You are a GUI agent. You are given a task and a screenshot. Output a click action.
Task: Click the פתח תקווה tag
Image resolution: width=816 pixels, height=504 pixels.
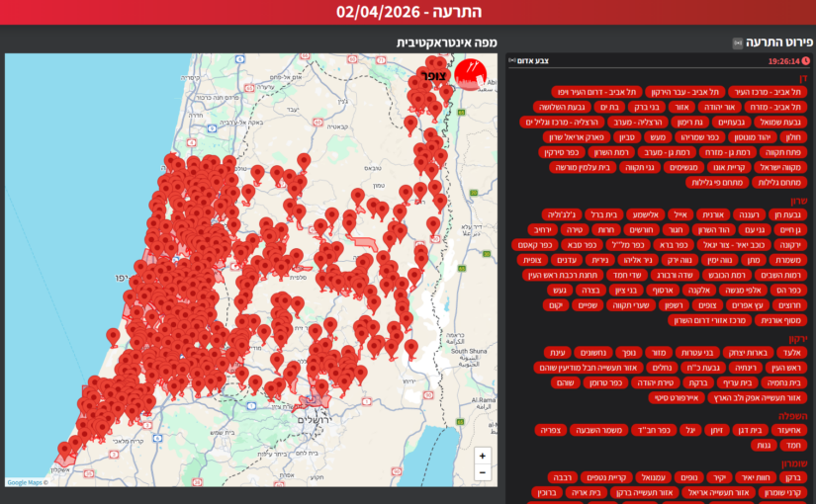tap(782, 152)
